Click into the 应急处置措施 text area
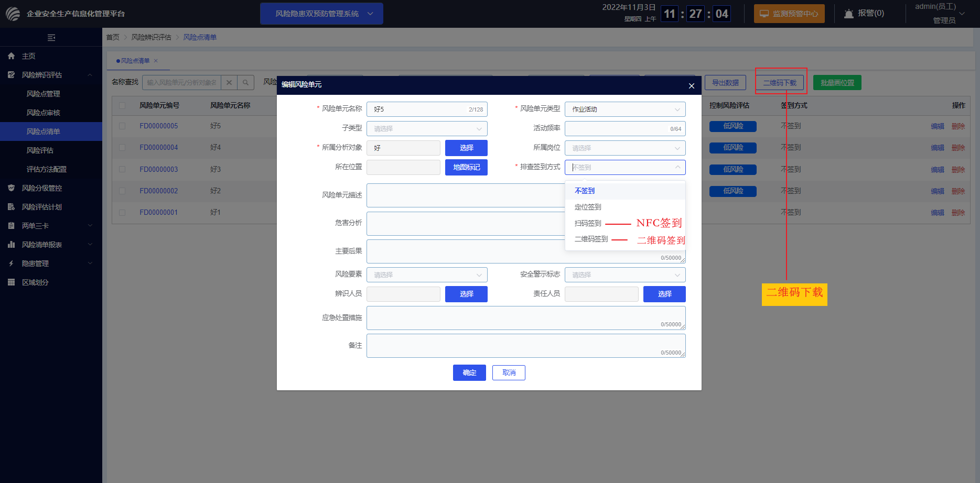 pyautogui.click(x=526, y=318)
